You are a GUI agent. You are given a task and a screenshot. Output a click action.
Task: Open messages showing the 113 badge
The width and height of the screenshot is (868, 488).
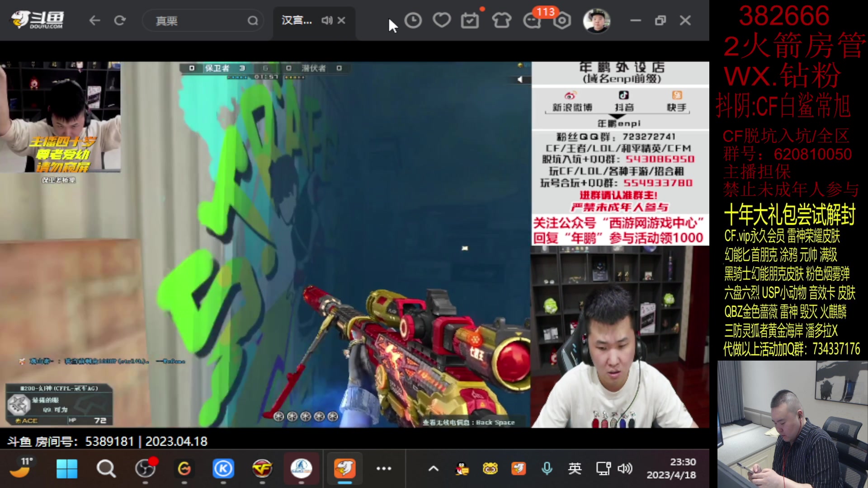pos(532,21)
